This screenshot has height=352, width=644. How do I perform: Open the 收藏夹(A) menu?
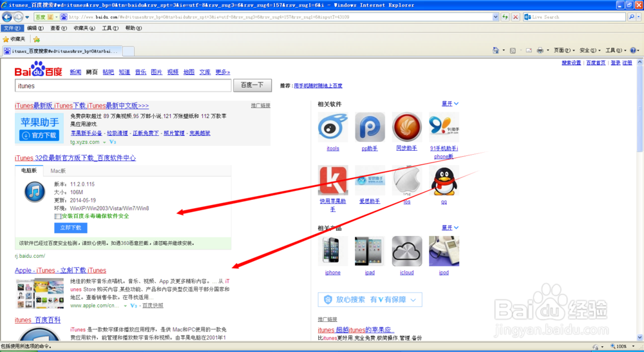click(x=84, y=28)
